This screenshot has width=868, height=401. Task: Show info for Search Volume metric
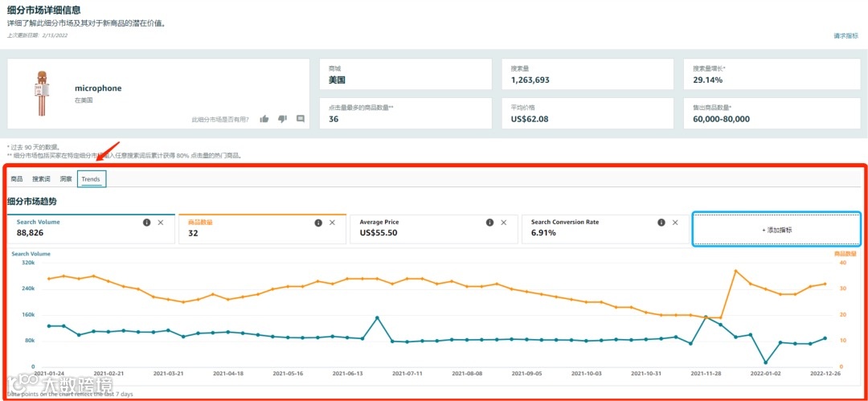147,222
